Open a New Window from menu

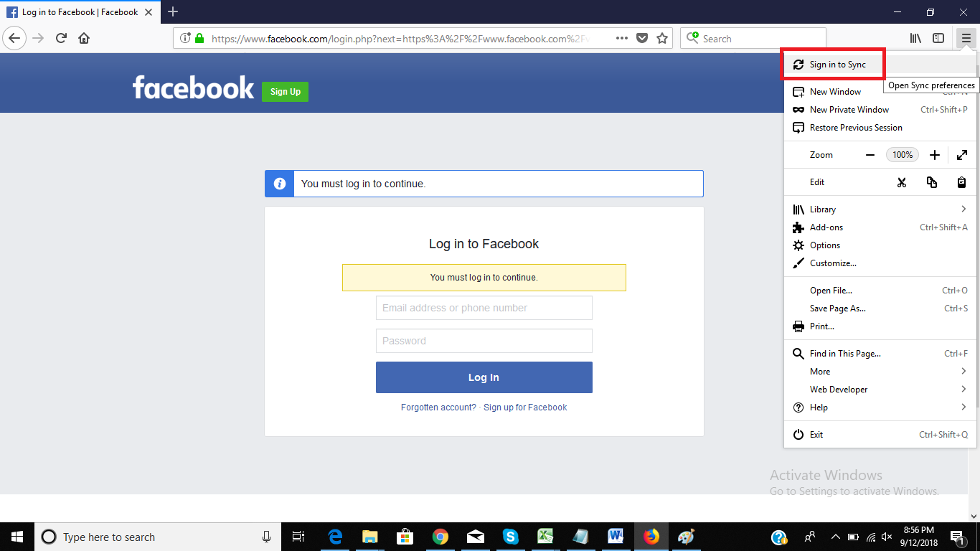(881, 92)
